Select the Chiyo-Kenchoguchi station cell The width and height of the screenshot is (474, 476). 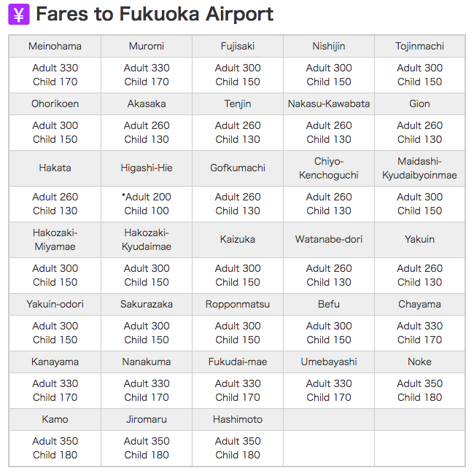point(329,168)
